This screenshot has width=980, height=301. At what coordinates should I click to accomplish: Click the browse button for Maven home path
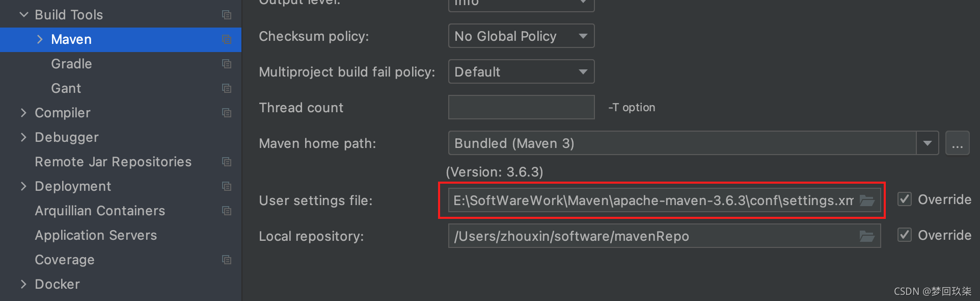957,143
